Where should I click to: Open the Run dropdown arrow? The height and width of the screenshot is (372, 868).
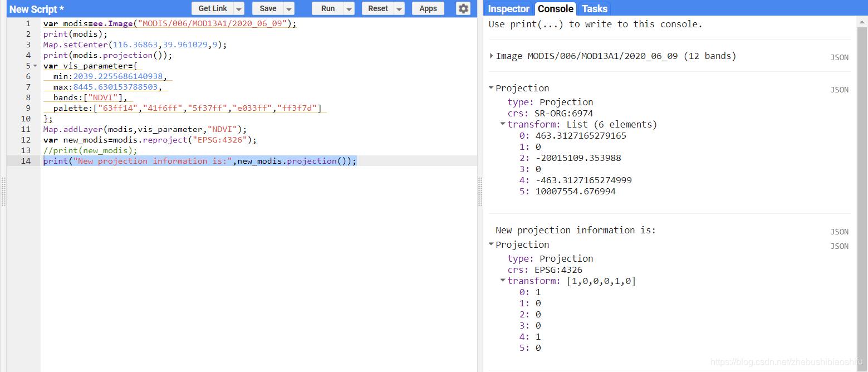click(x=349, y=9)
